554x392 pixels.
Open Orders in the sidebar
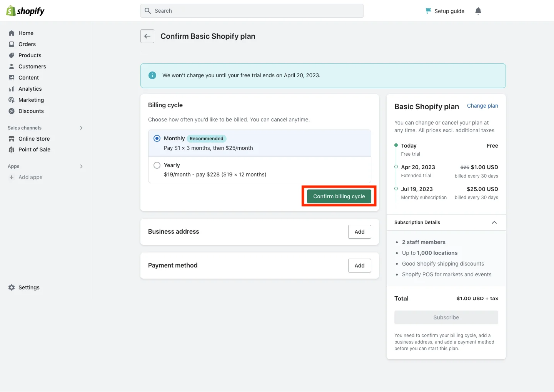(x=27, y=44)
